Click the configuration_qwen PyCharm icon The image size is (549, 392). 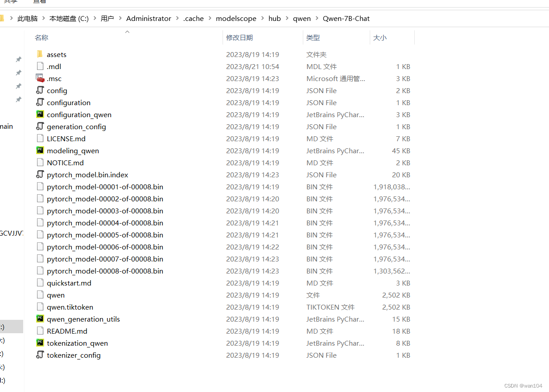40,114
